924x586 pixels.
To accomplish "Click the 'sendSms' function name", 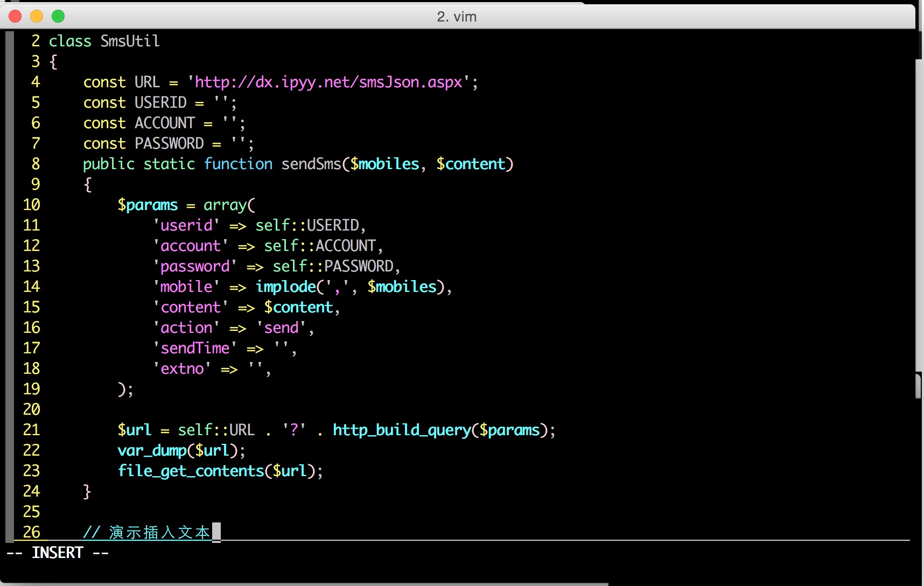I will (311, 164).
